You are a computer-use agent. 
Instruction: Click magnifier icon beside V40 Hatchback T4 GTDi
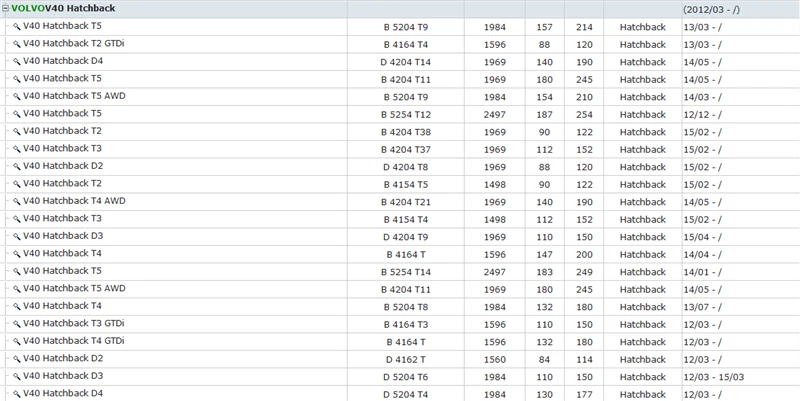click(17, 341)
